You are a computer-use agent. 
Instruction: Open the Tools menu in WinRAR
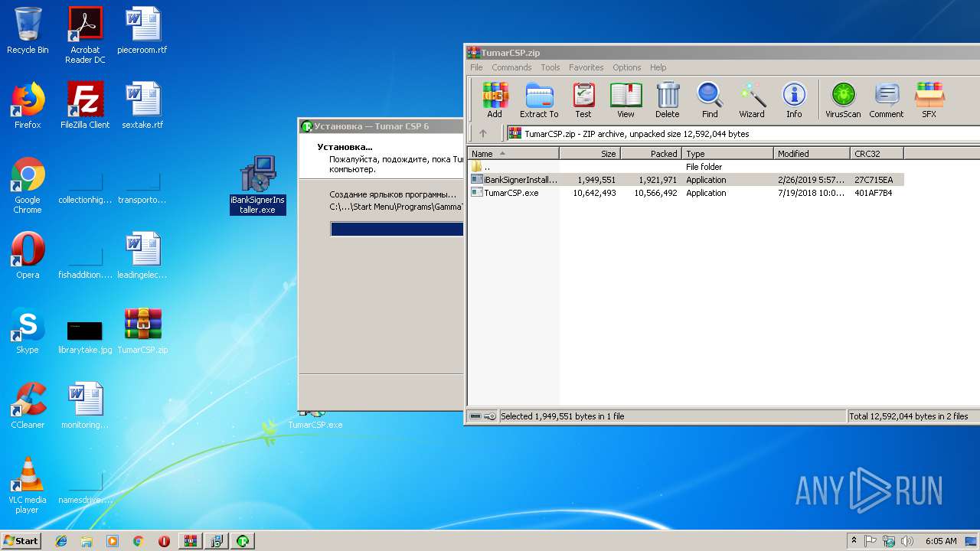(550, 67)
